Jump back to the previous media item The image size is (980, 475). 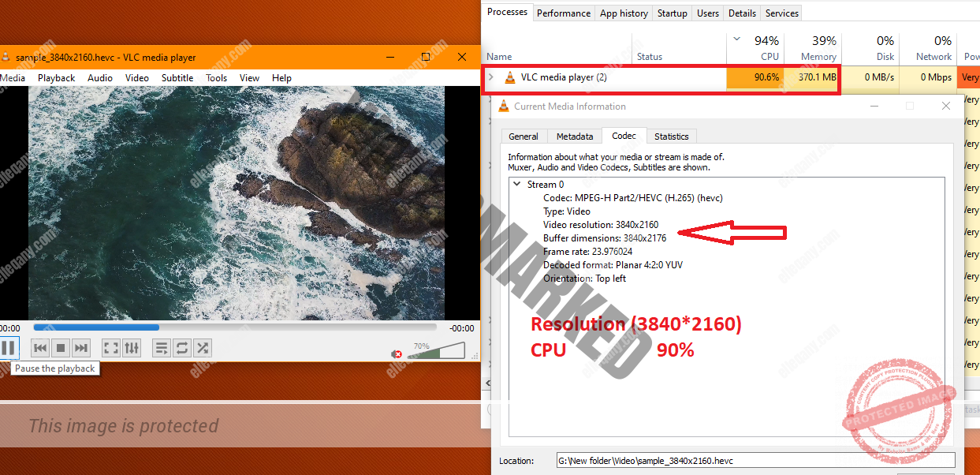39,347
